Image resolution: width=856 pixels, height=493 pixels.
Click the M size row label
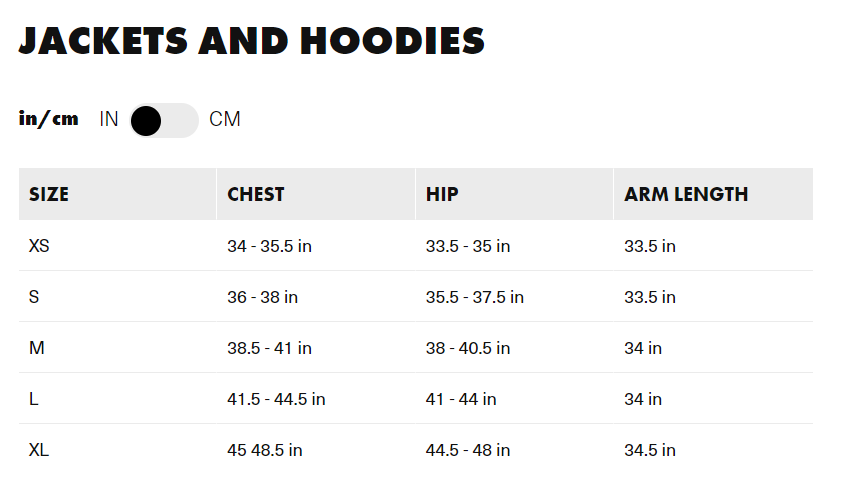(37, 348)
